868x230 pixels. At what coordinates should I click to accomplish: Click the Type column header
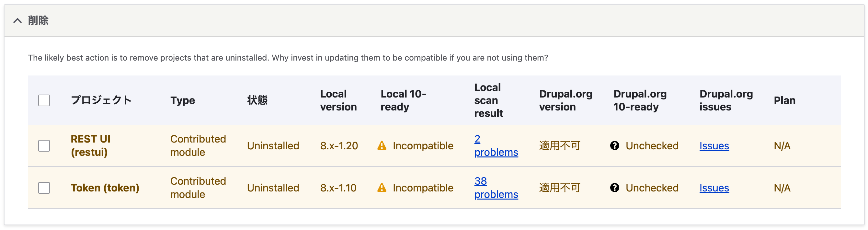click(183, 100)
